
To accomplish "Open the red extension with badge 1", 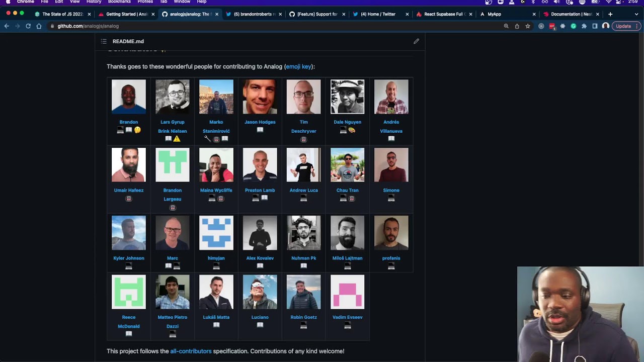I will point(552,26).
